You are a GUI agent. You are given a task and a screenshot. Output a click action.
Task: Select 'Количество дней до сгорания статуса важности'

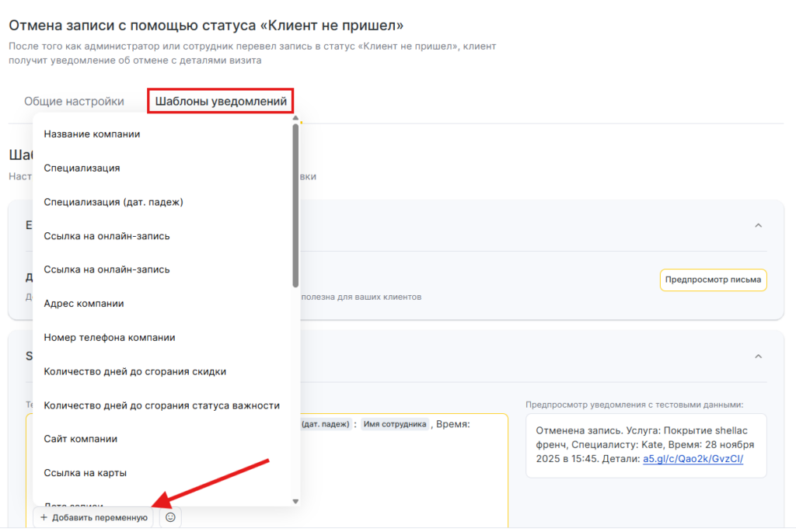pyautogui.click(x=161, y=405)
